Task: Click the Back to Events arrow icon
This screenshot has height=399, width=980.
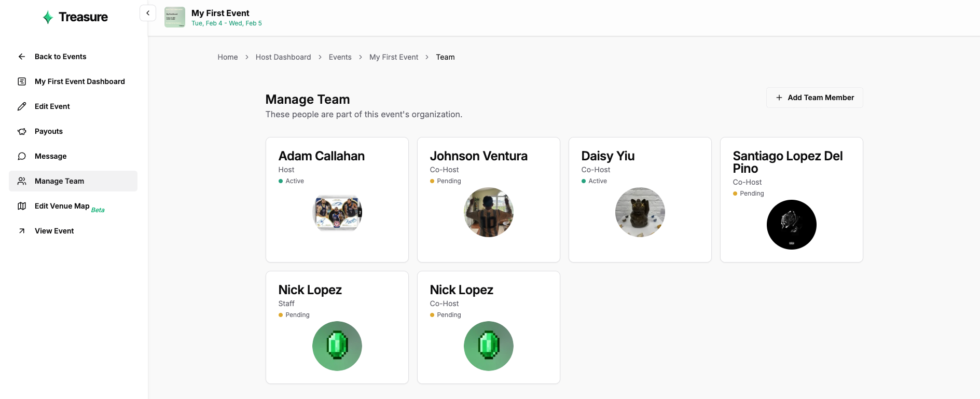Action: (22, 57)
